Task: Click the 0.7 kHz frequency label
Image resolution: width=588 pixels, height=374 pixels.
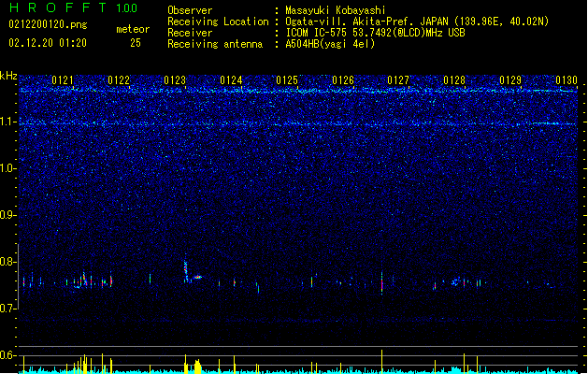Action: point(7,309)
